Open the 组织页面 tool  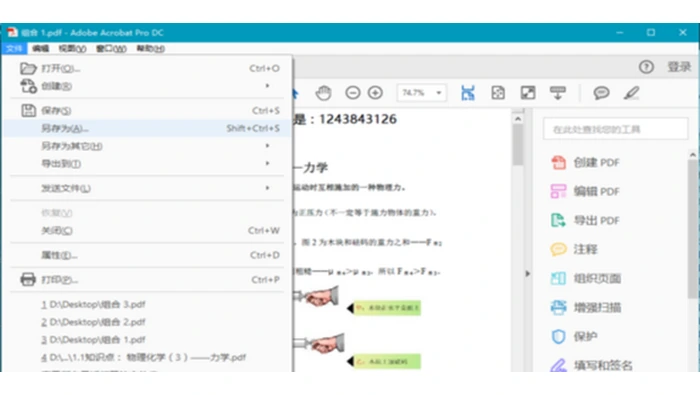click(x=586, y=279)
